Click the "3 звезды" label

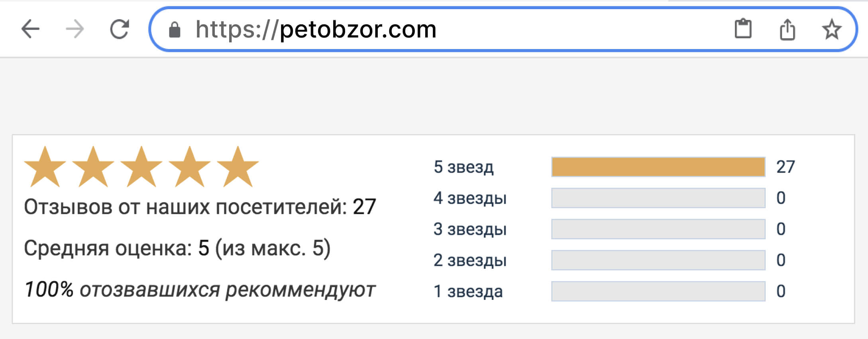[470, 229]
